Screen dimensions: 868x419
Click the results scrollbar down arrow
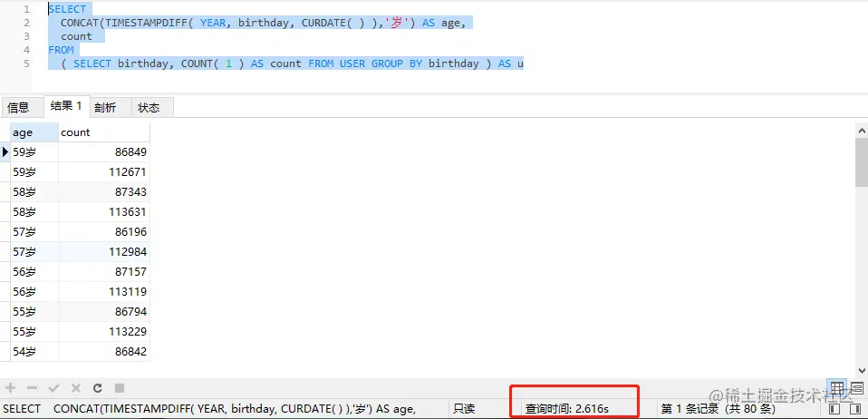862,370
